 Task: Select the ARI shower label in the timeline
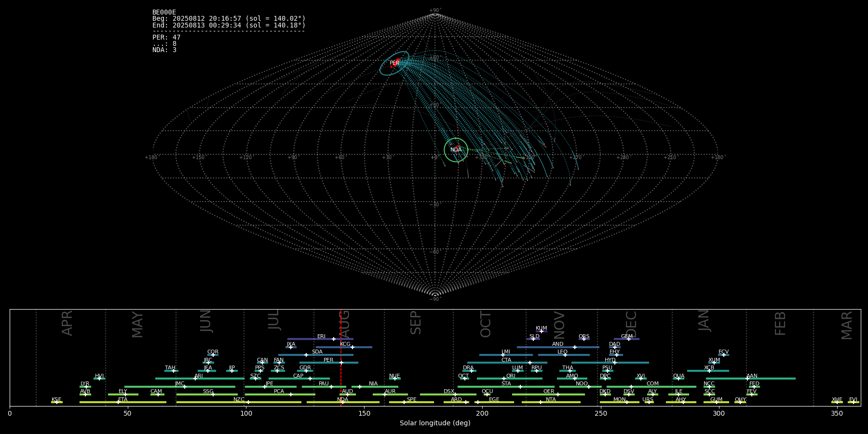point(199,376)
